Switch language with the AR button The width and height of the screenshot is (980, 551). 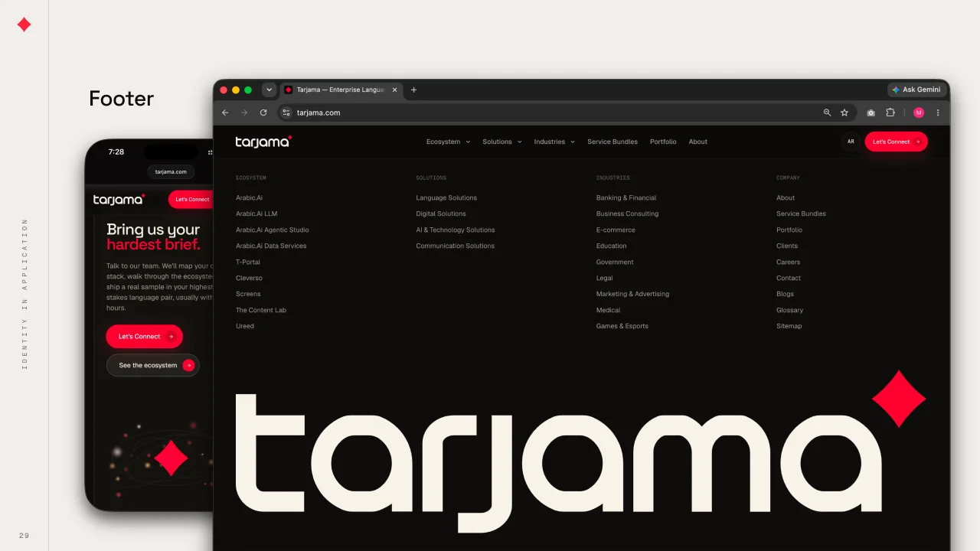tap(851, 142)
